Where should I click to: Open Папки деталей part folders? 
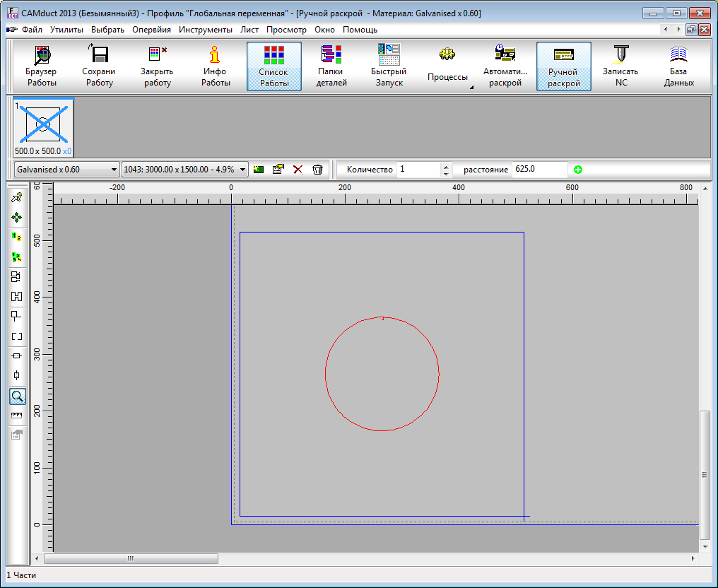point(331,66)
